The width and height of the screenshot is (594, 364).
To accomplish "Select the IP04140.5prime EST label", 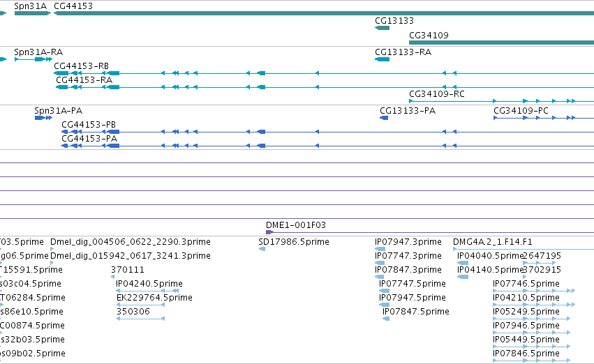I will 490,270.
